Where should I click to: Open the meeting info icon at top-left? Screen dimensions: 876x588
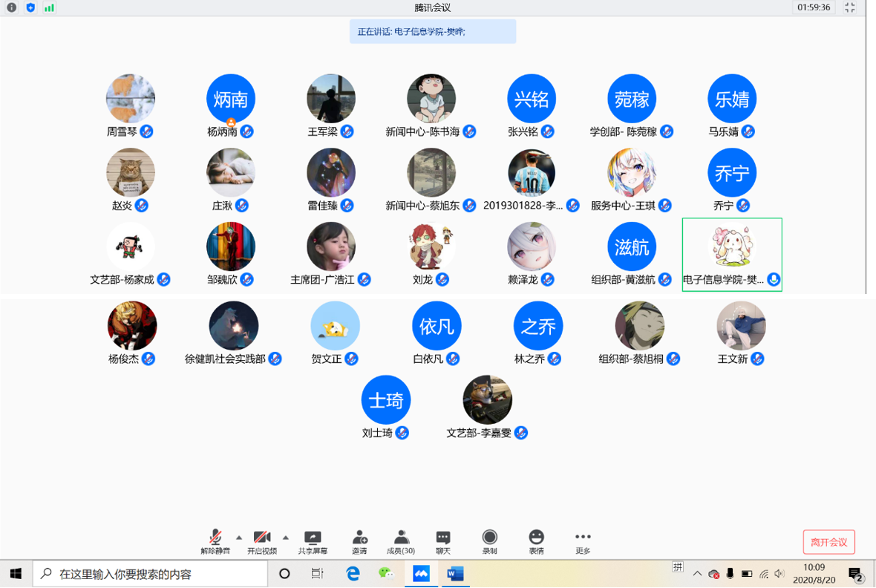tap(11, 7)
